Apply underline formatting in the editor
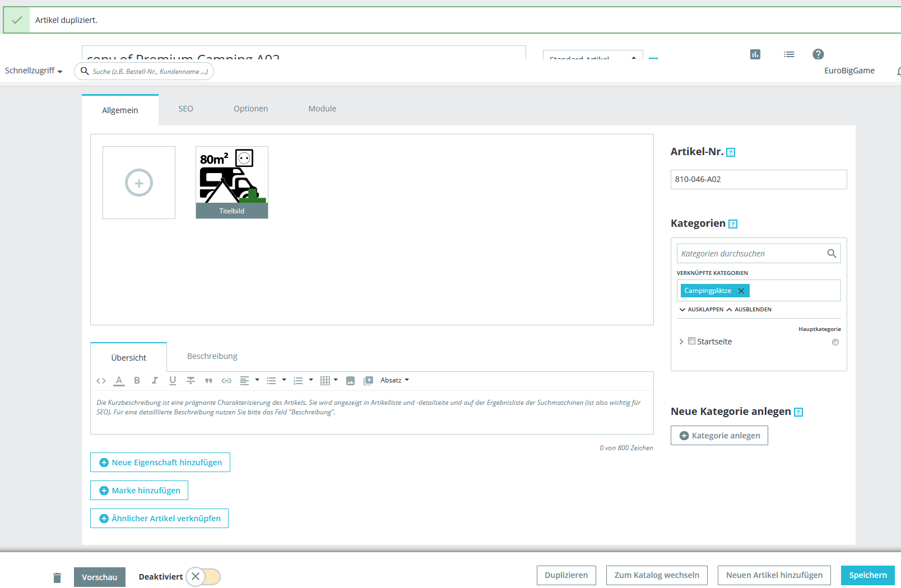 pos(173,381)
